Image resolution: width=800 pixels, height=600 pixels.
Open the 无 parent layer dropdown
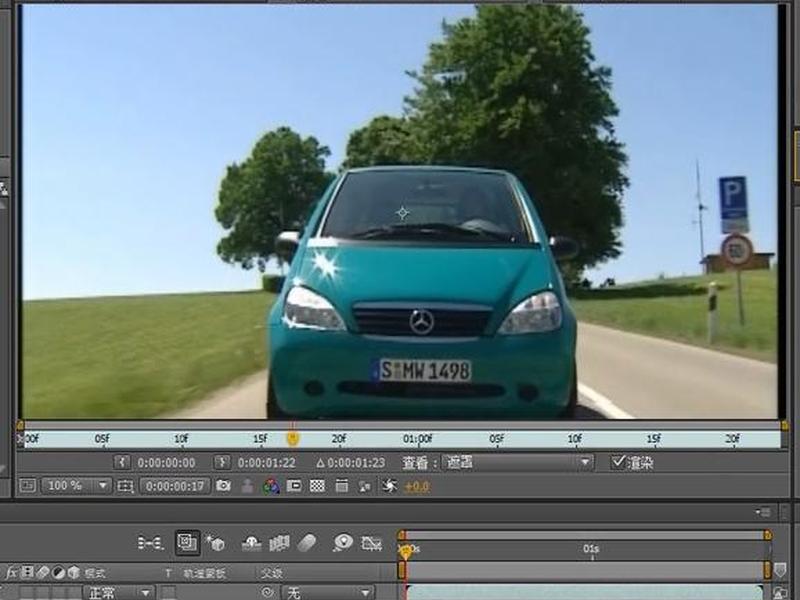point(328,592)
